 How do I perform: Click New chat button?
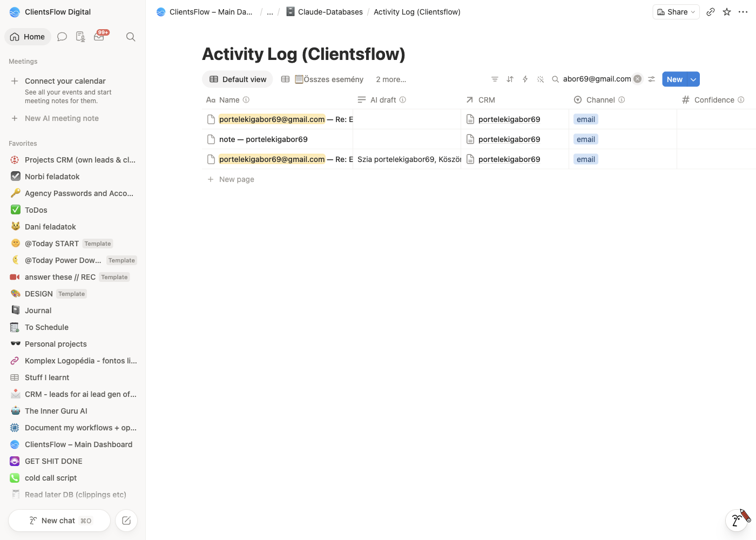59,521
